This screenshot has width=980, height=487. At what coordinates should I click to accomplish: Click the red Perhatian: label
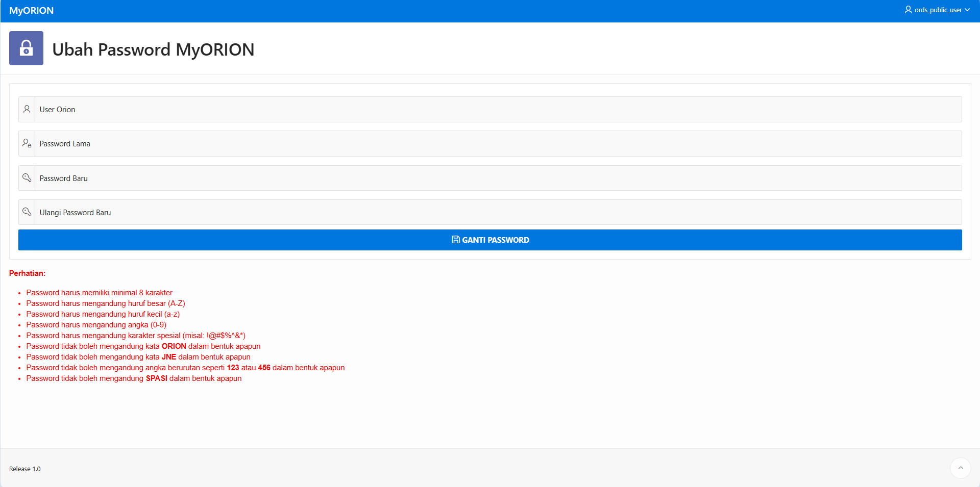point(27,273)
